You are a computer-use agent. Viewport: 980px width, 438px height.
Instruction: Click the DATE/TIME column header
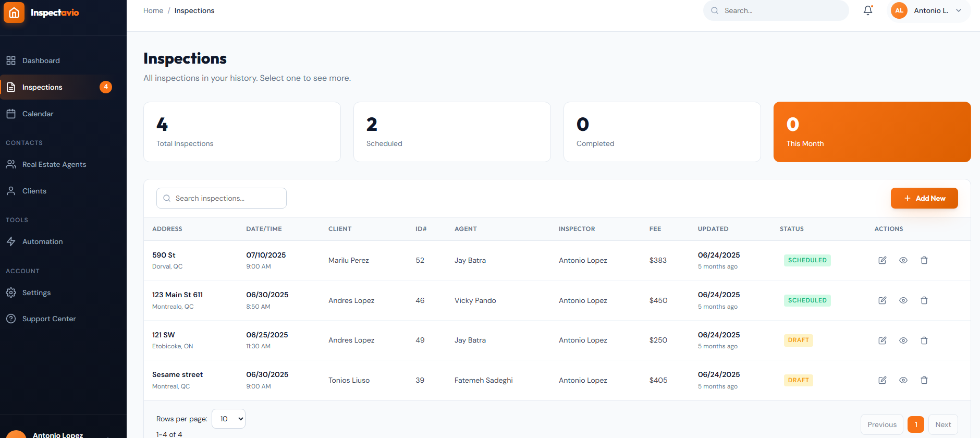(264, 229)
